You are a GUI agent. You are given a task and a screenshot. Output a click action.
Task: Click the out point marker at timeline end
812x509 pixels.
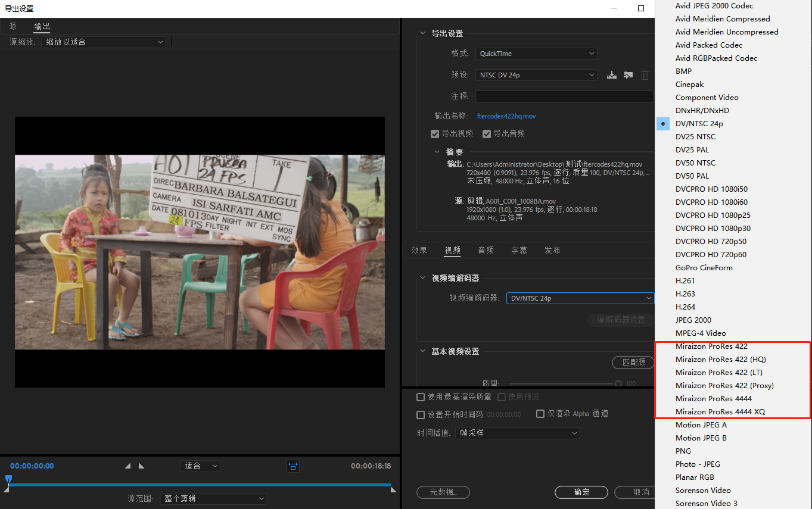click(x=393, y=489)
